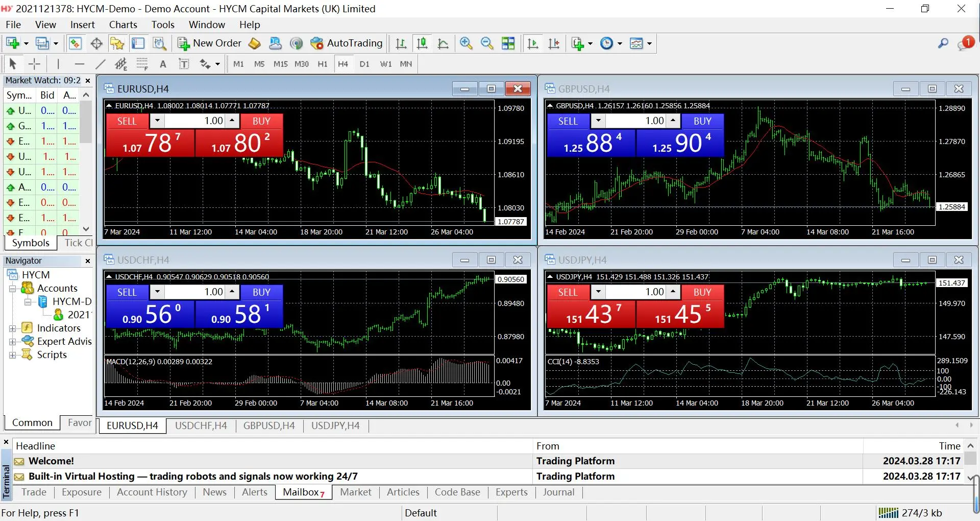980x521 pixels.
Task: Switch to Candlesticks chart icon
Action: coord(422,43)
